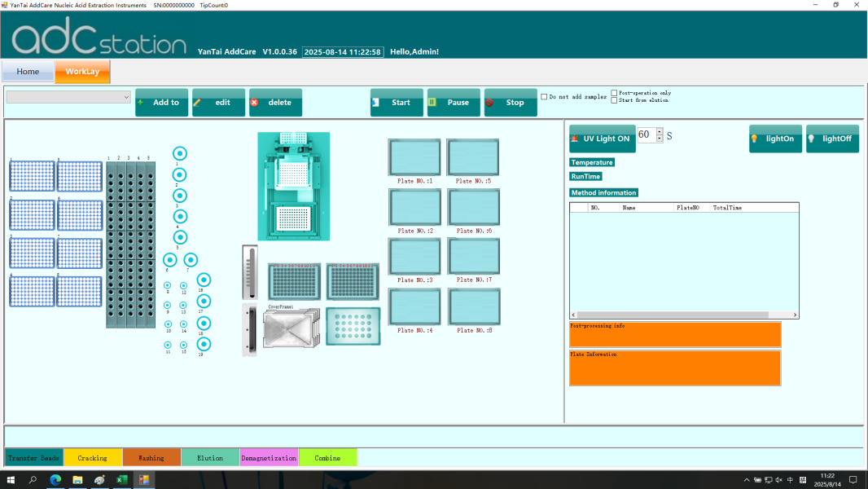Open Excel from the taskbar
The image size is (868, 489).
121,479
